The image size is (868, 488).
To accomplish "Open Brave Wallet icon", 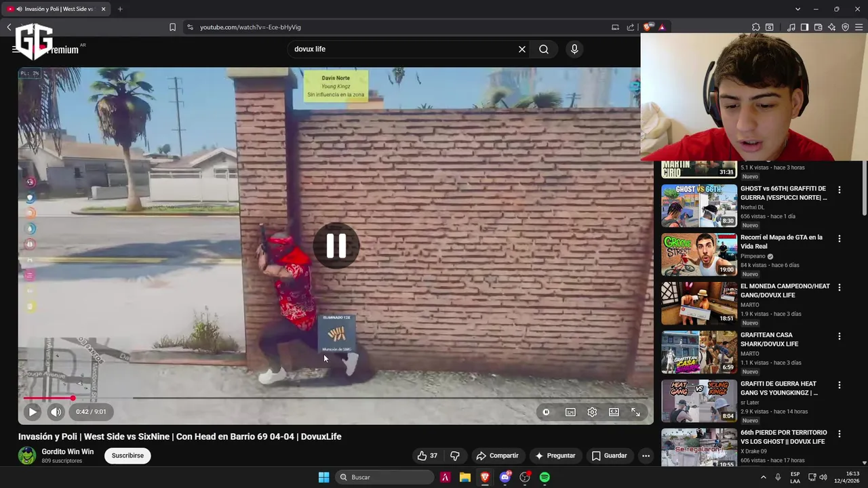I will [x=818, y=27].
